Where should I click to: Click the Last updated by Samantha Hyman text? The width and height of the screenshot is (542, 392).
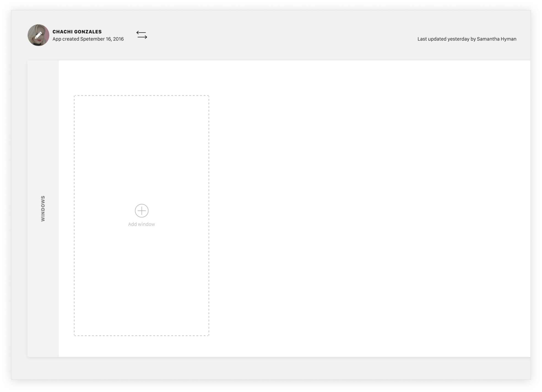pyautogui.click(x=467, y=39)
